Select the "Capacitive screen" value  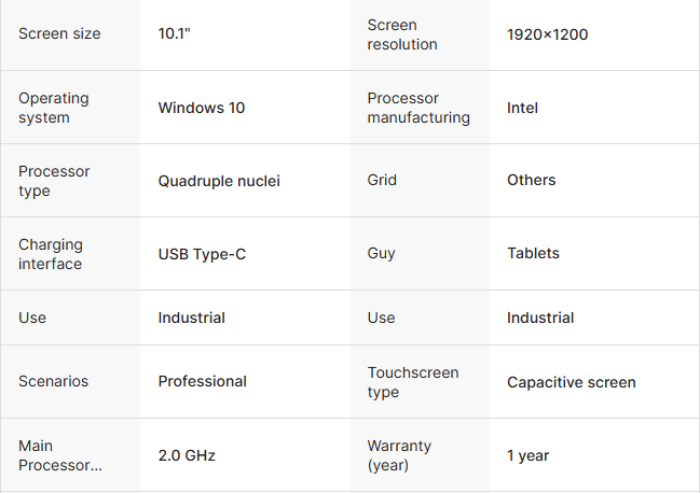[x=571, y=382]
